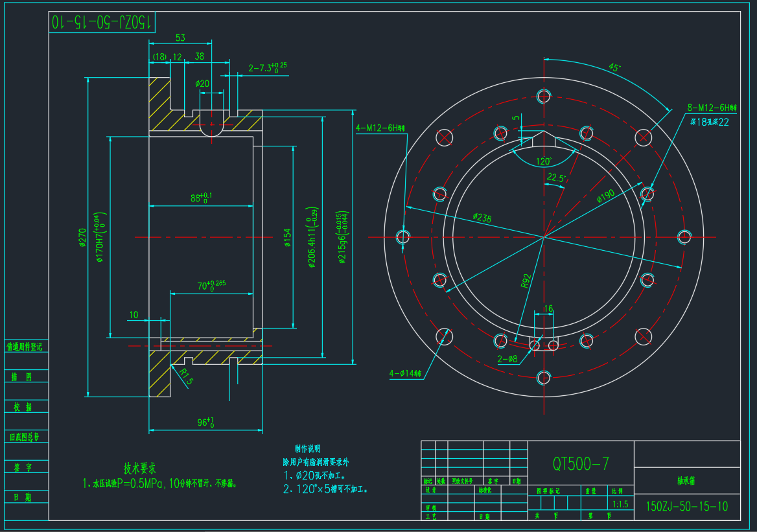The height and width of the screenshot is (532, 757).
Task: Click the ø270 outer diameter dimension
Action: tap(82, 237)
